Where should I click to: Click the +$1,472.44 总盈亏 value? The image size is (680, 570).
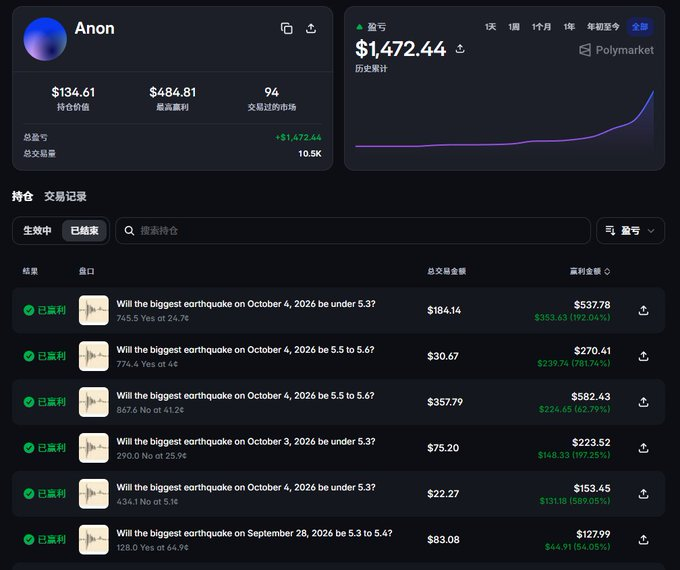[x=298, y=138]
